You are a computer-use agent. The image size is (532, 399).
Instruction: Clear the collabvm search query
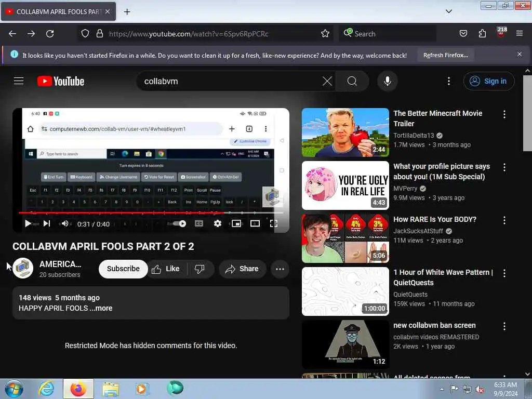tap(327, 81)
